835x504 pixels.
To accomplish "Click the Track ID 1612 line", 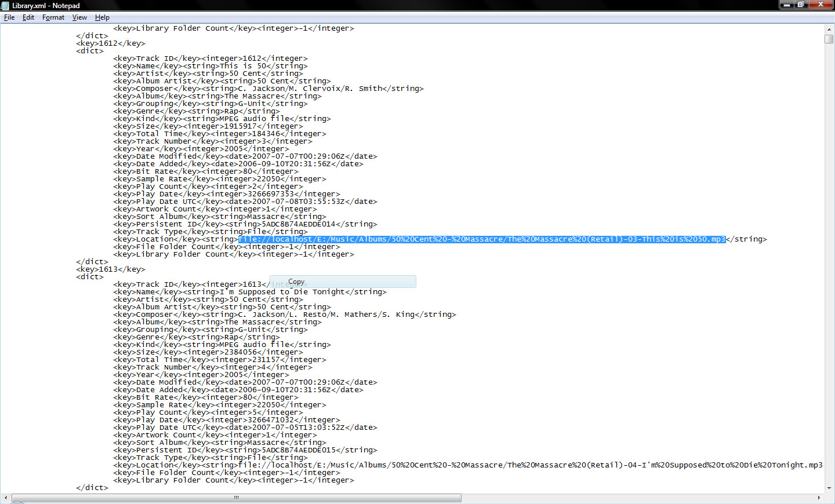I will click(x=210, y=59).
